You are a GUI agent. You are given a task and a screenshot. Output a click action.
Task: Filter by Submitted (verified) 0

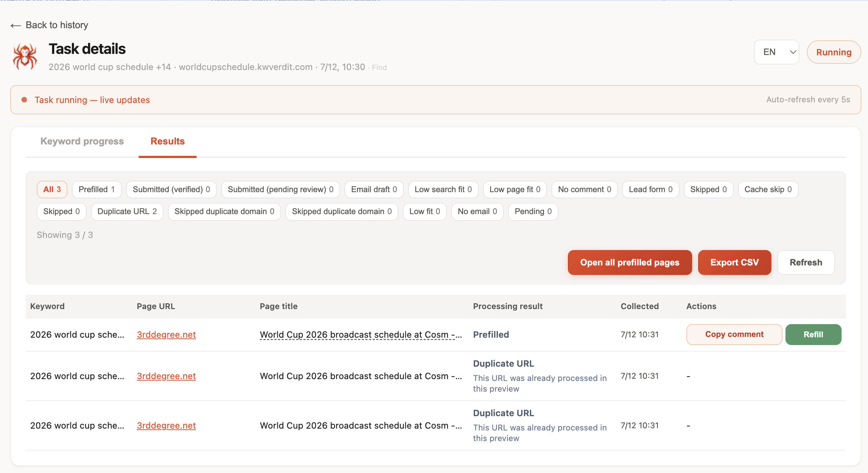click(x=171, y=190)
